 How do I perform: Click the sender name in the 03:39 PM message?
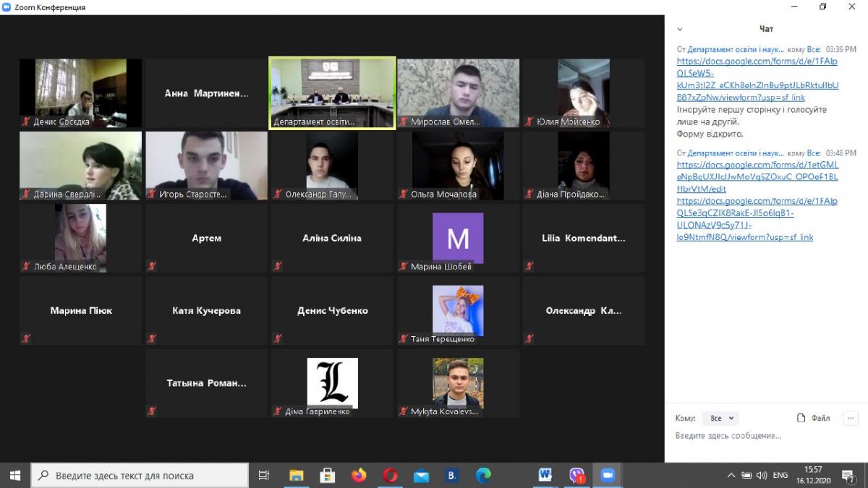coord(736,50)
